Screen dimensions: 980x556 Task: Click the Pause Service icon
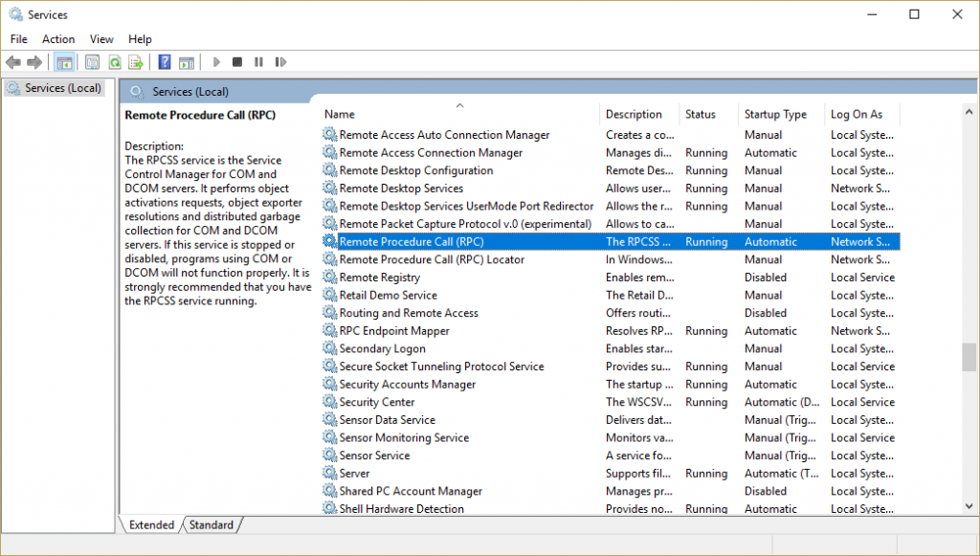pos(258,62)
